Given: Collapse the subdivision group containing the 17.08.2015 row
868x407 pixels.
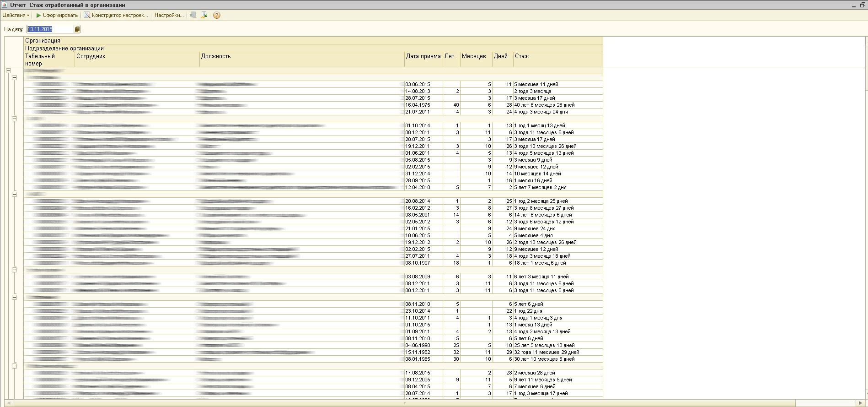Looking at the screenshot, I should coord(15,366).
